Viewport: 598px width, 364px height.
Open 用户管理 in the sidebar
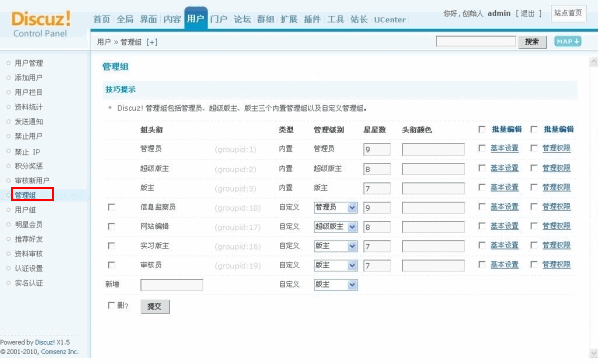point(29,63)
